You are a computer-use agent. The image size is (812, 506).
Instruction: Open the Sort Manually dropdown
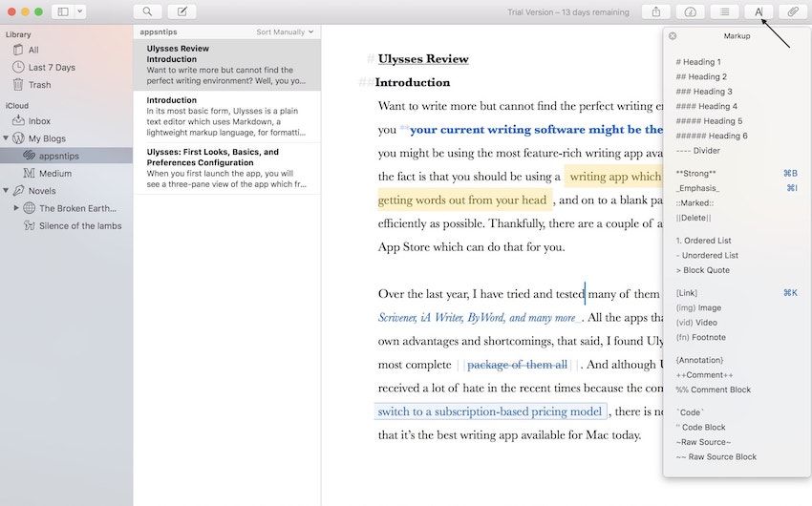285,32
